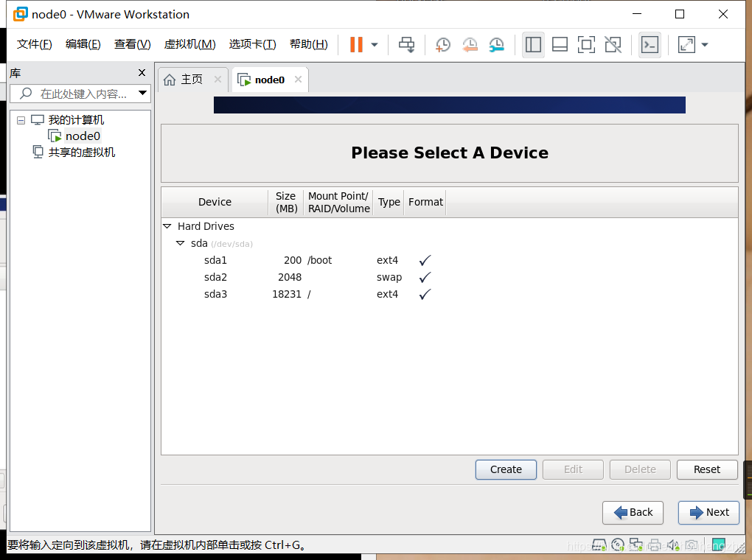Click the Type column header
This screenshot has width=752, height=560.
(x=389, y=203)
